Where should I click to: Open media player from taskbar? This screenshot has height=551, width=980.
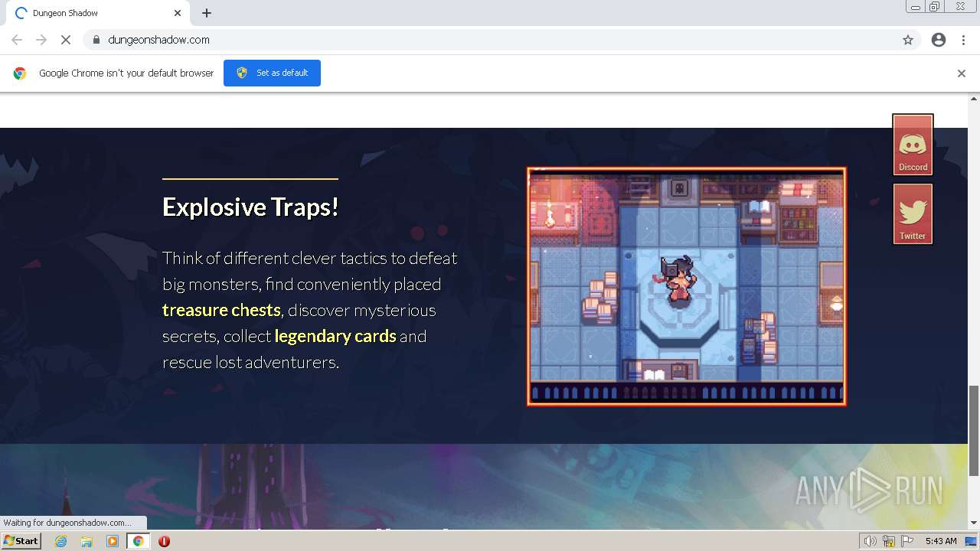[113, 541]
